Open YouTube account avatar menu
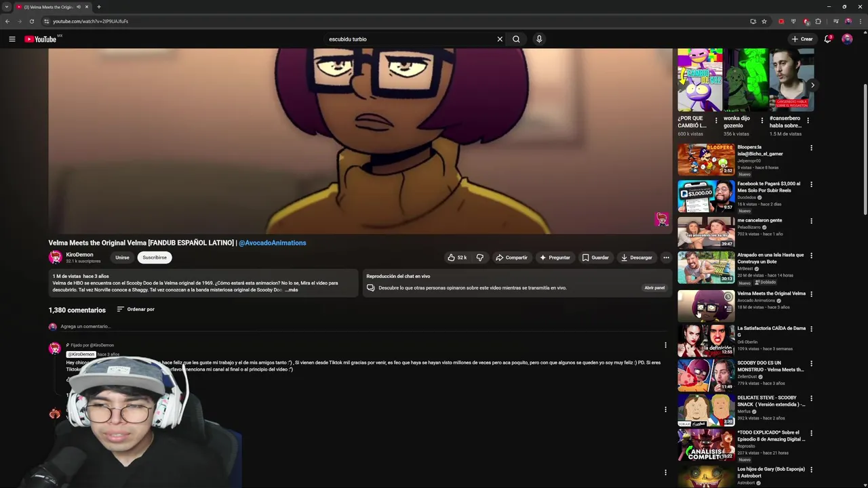Viewport: 868px width, 488px height. point(847,39)
